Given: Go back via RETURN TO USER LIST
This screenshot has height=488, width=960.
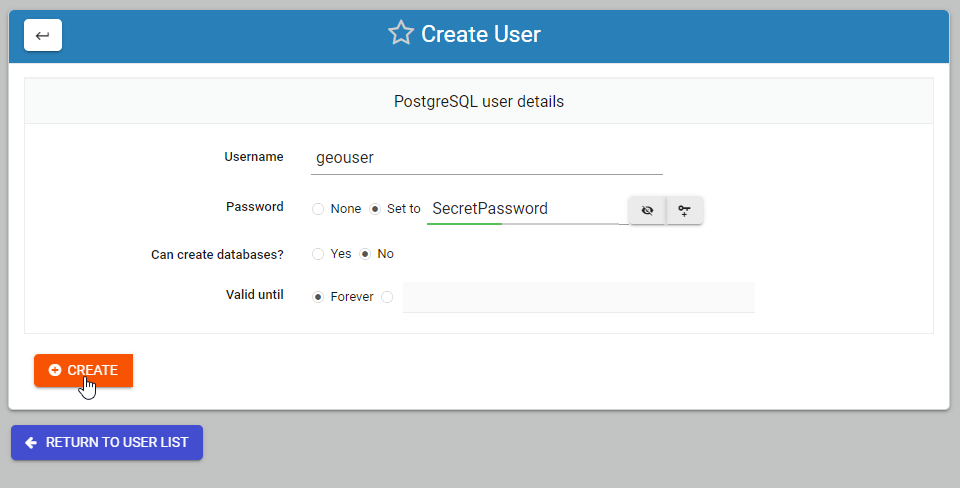Looking at the screenshot, I should [x=107, y=442].
